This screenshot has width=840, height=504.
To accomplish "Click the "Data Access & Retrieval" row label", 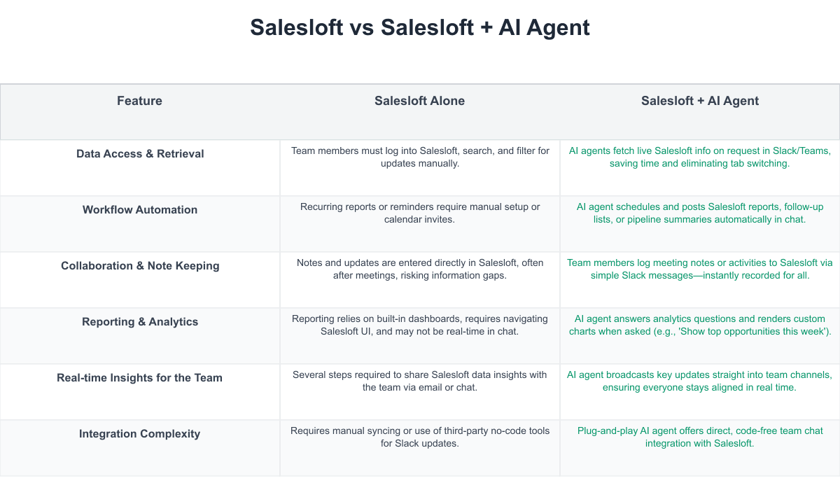I will pyautogui.click(x=140, y=154).
